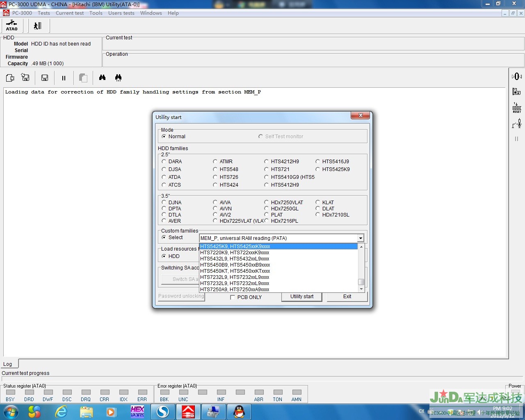Select the HTS721 family radio button
Image resolution: width=525 pixels, height=420 pixels.
(x=267, y=169)
